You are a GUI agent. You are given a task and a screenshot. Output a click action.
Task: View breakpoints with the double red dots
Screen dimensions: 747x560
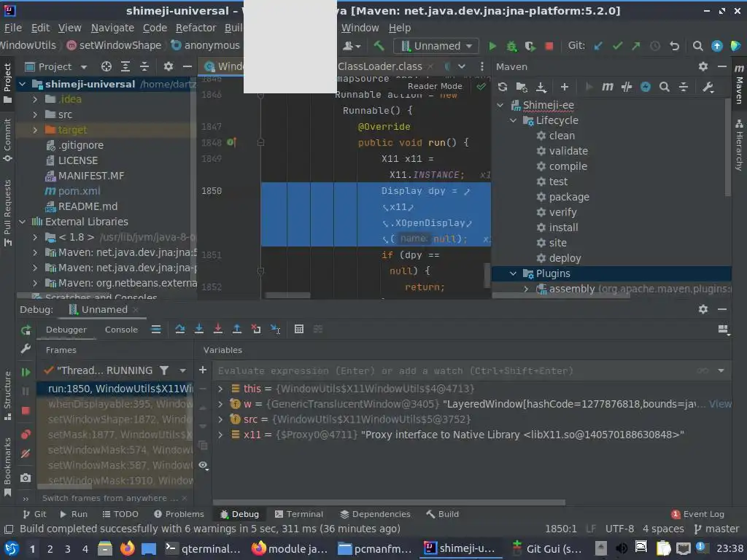coord(26,435)
